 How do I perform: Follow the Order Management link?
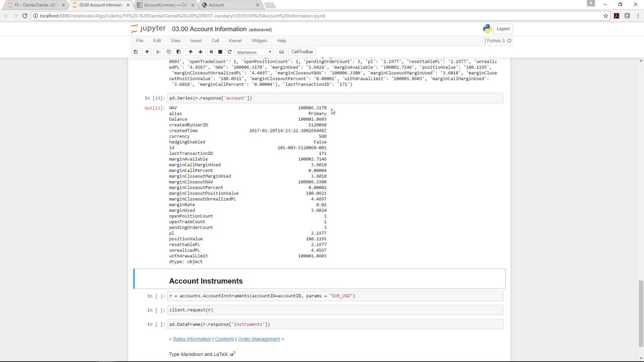pyautogui.click(x=259, y=339)
